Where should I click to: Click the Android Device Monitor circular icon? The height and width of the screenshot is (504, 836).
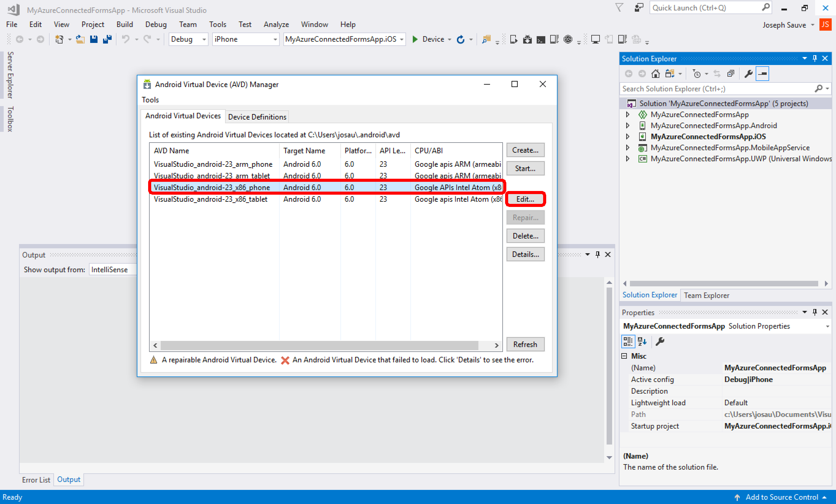coord(568,39)
